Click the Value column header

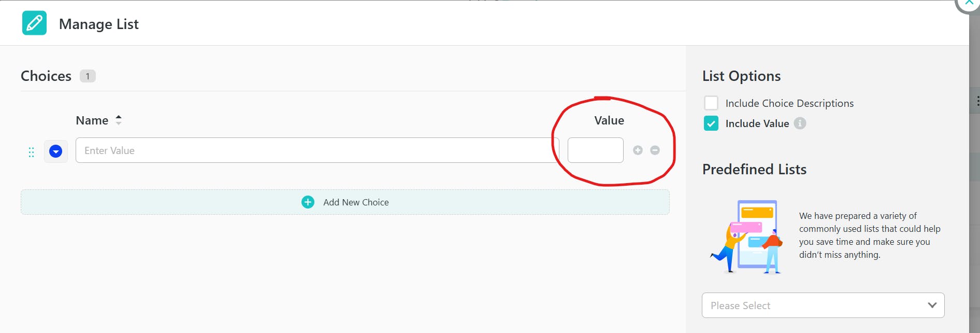tap(609, 120)
